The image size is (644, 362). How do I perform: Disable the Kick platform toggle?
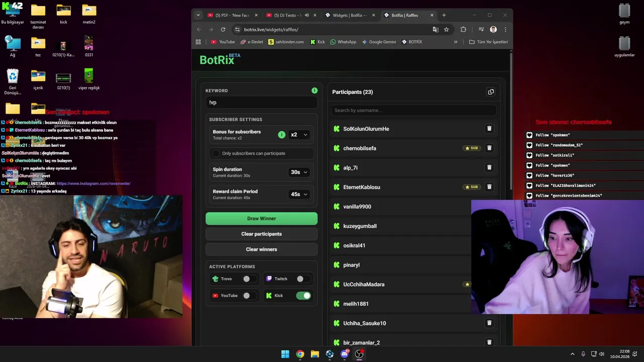tap(303, 296)
